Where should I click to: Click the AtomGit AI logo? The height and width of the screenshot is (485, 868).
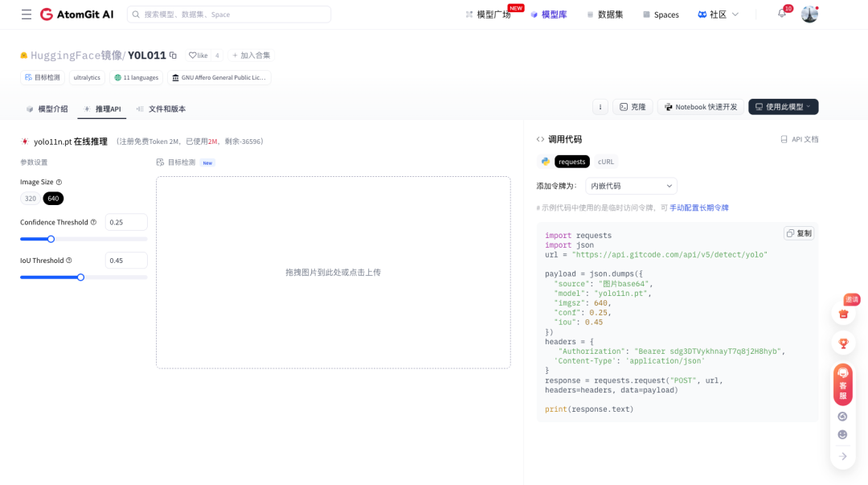[77, 14]
